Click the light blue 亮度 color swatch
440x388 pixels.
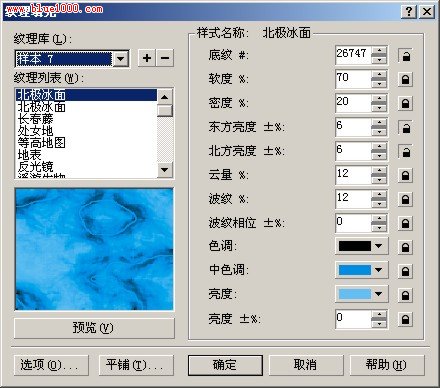point(354,294)
